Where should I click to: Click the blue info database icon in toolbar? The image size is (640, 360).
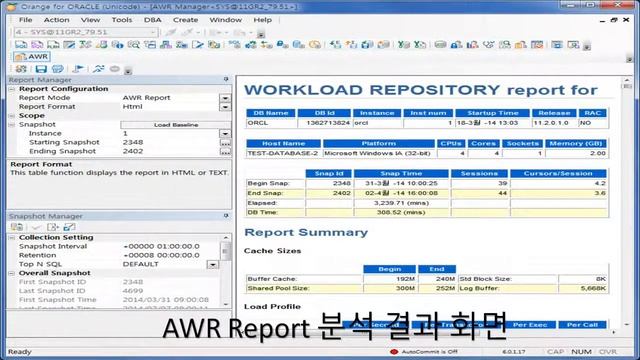pos(118,44)
